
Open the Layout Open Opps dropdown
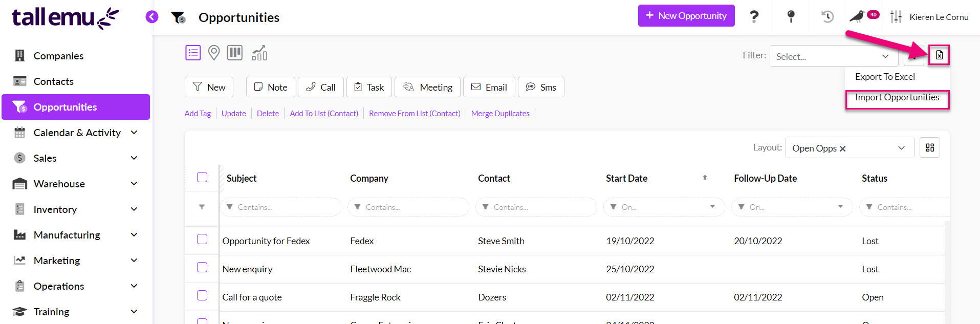point(850,147)
